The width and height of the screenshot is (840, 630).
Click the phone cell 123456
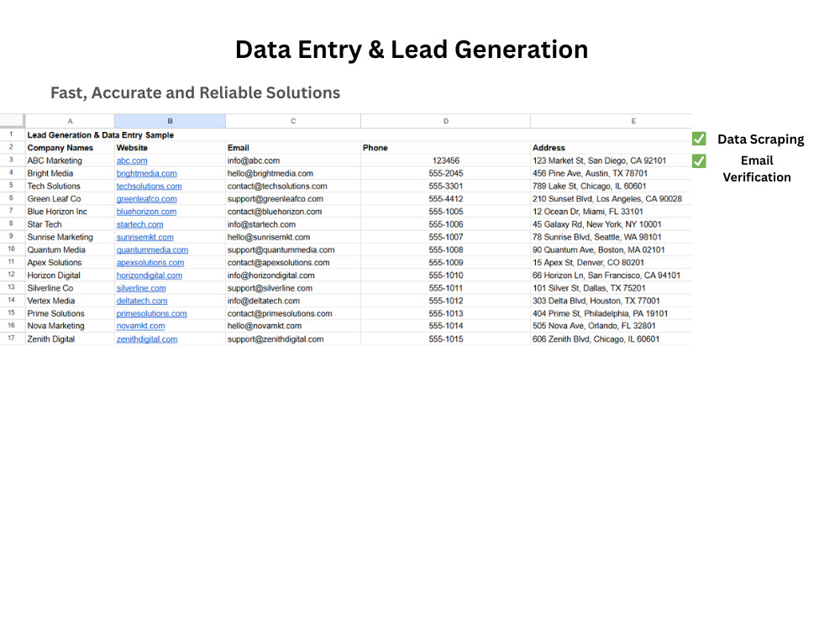446,160
